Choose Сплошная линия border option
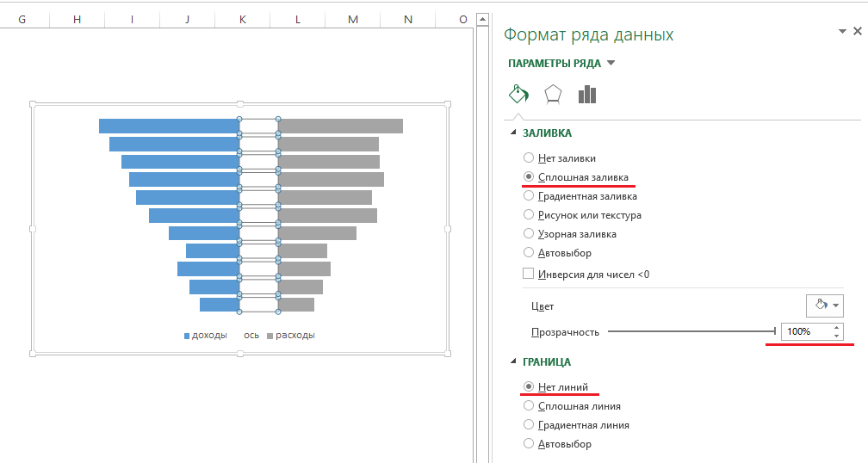The height and width of the screenshot is (463, 868). (x=529, y=406)
